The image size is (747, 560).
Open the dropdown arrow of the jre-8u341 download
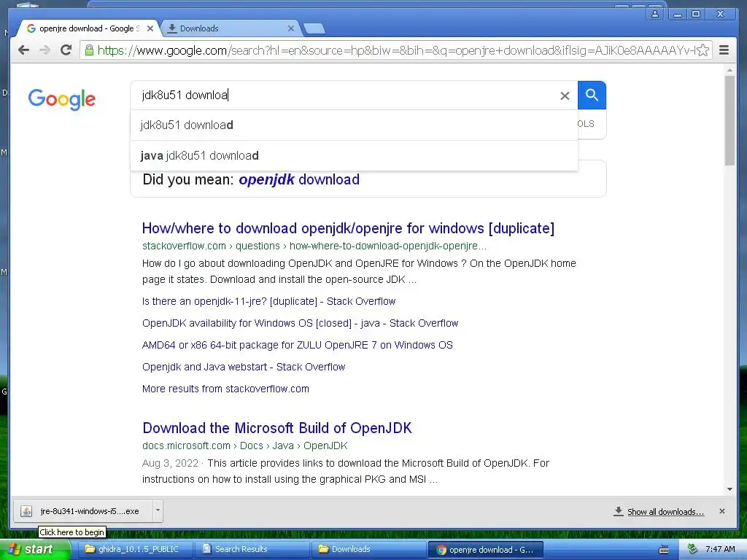pyautogui.click(x=158, y=510)
